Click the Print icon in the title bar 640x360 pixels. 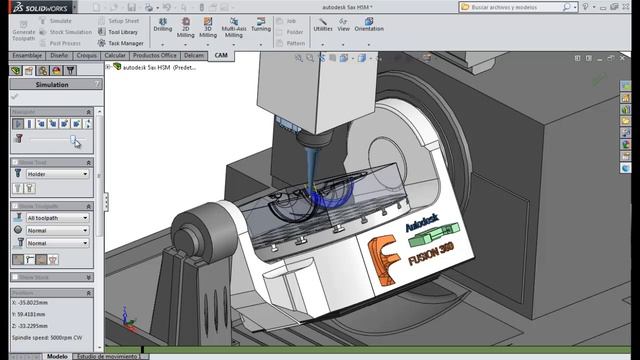pyautogui.click(x=149, y=7)
